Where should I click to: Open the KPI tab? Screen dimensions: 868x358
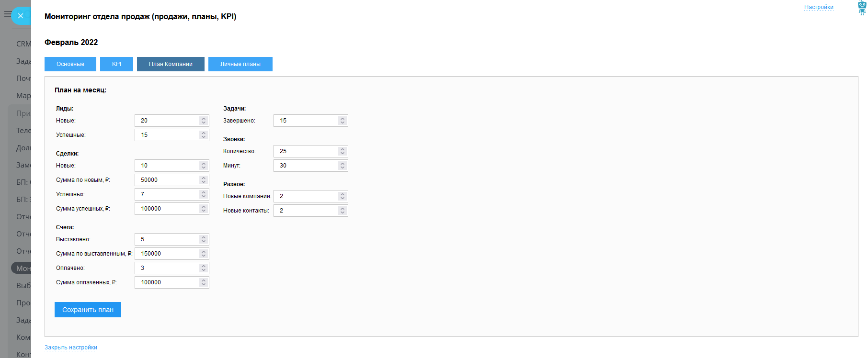(116, 64)
